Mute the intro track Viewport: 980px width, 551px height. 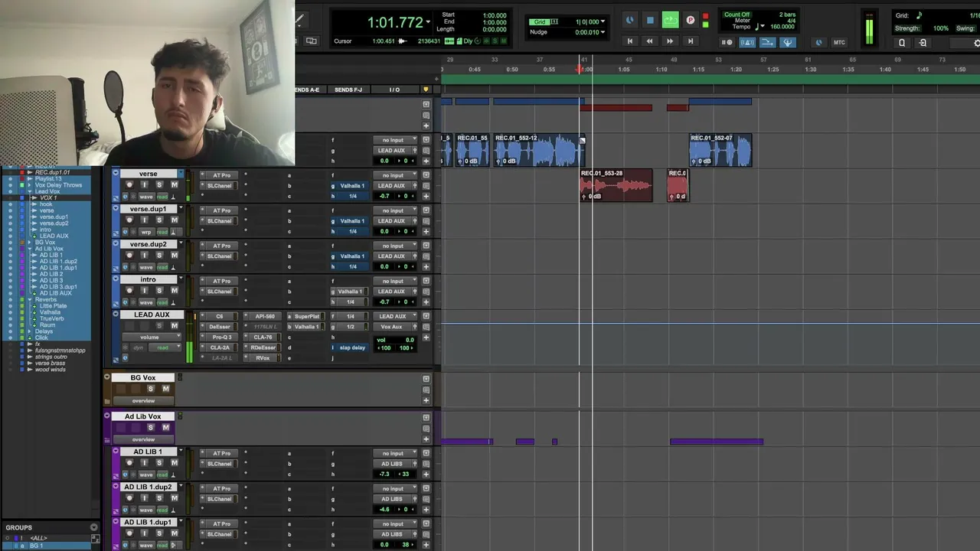(174, 291)
